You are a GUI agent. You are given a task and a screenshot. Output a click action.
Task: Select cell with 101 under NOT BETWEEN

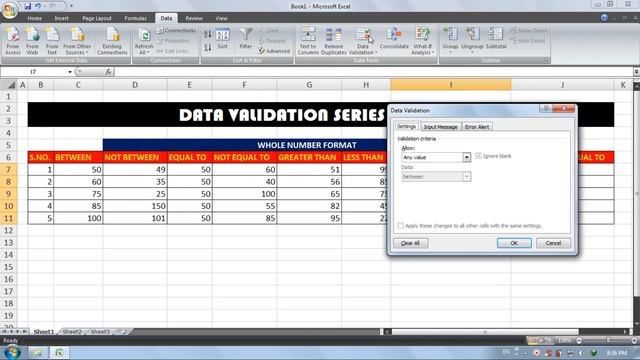click(x=135, y=218)
